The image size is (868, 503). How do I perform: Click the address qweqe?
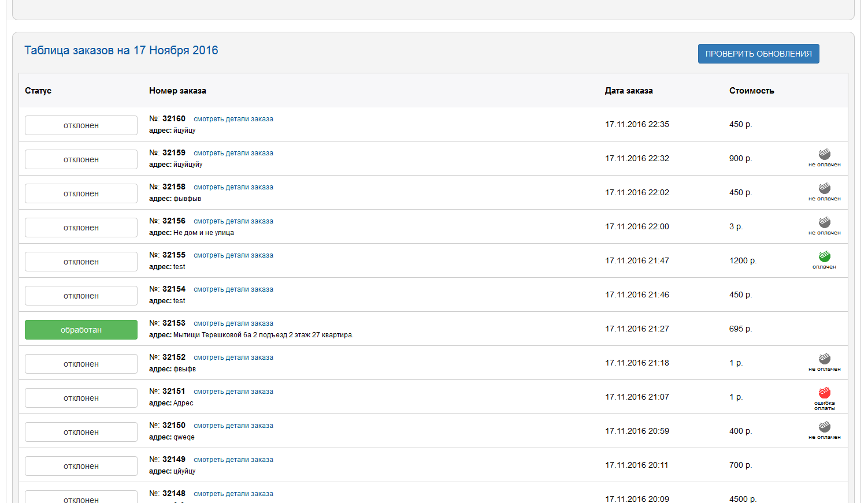pyautogui.click(x=184, y=437)
